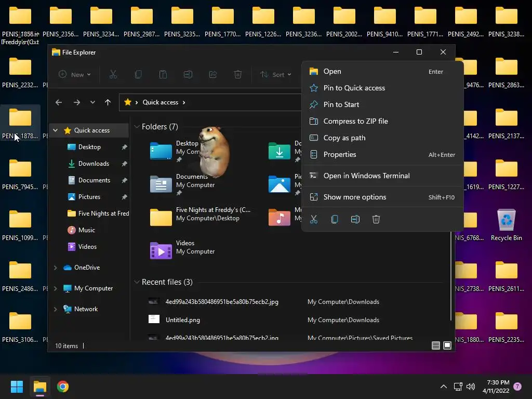Click the File Explorer taskbar icon
Image resolution: width=532 pixels, height=399 pixels.
(x=40, y=387)
